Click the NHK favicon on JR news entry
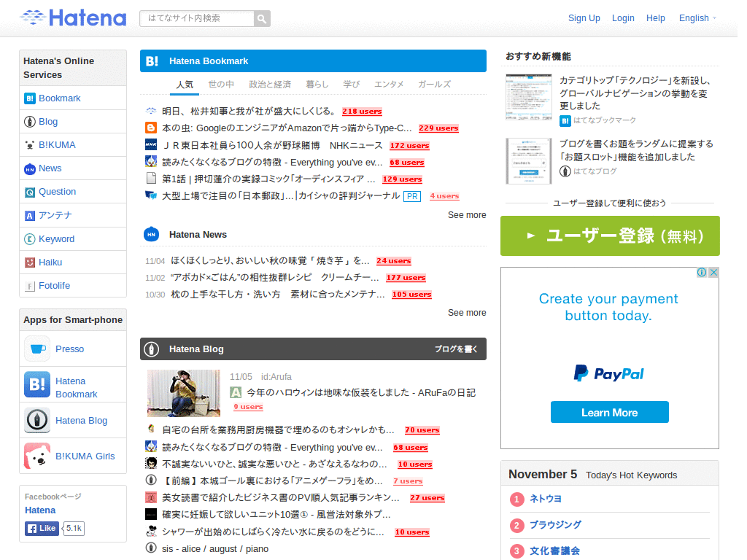Image resolution: width=747 pixels, height=560 pixels. click(x=151, y=145)
